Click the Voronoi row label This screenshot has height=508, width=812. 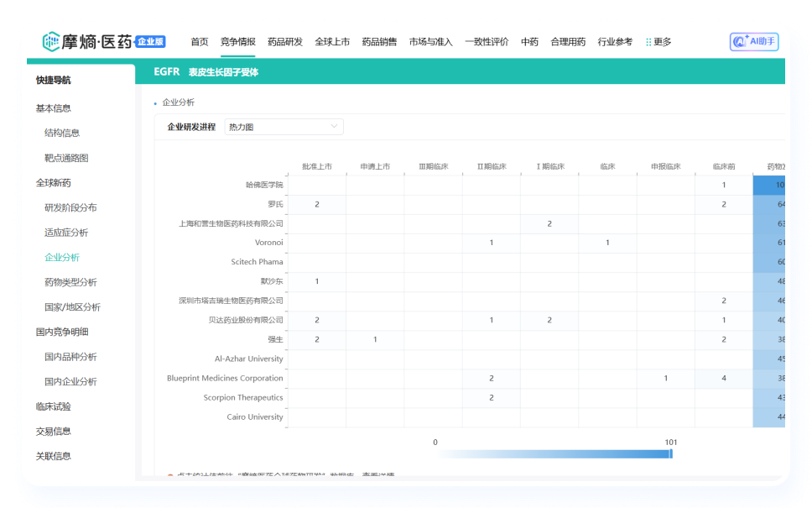coord(268,243)
